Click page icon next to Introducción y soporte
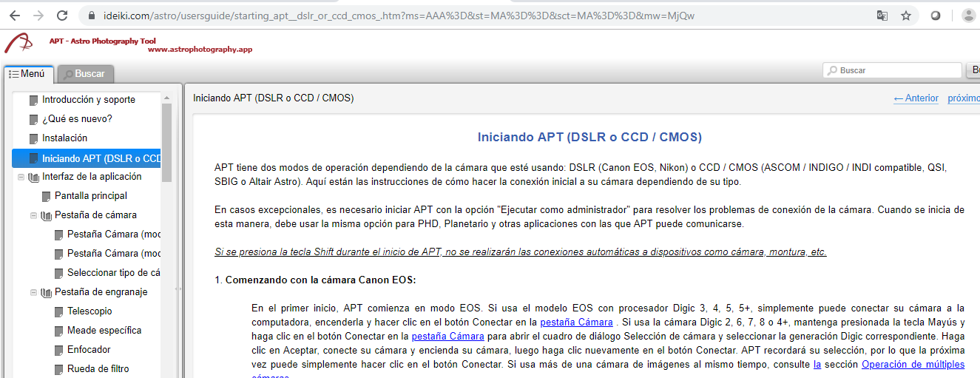The width and height of the screenshot is (980, 378). (x=33, y=100)
